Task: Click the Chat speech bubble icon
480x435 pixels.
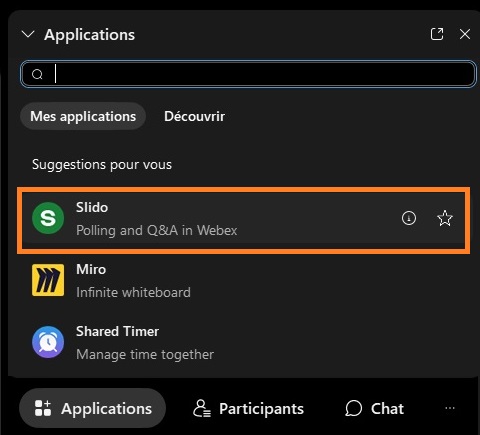Action: pos(353,408)
